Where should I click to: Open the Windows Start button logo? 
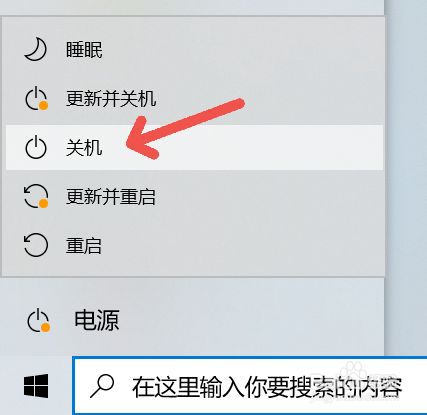(x=36, y=386)
